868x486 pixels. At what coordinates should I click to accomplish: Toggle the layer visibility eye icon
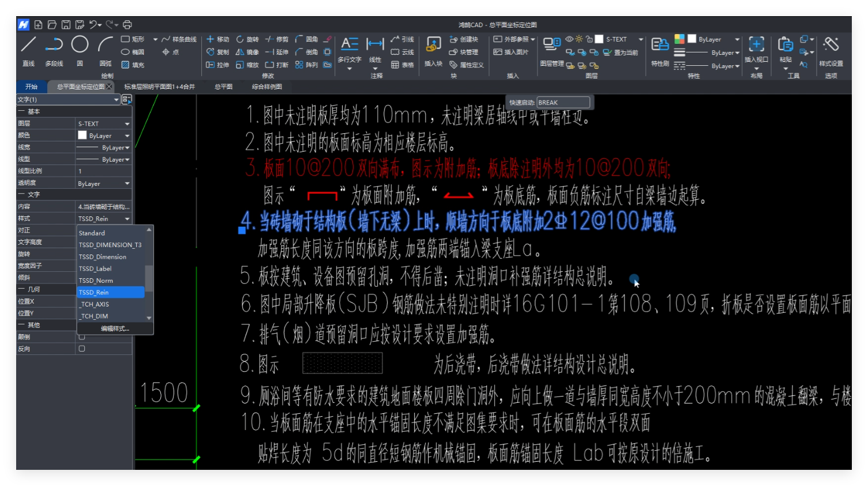click(x=569, y=39)
